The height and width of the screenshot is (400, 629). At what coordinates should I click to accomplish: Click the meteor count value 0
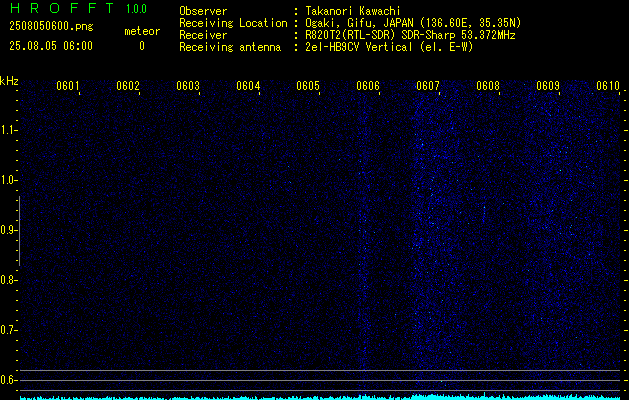click(142, 46)
